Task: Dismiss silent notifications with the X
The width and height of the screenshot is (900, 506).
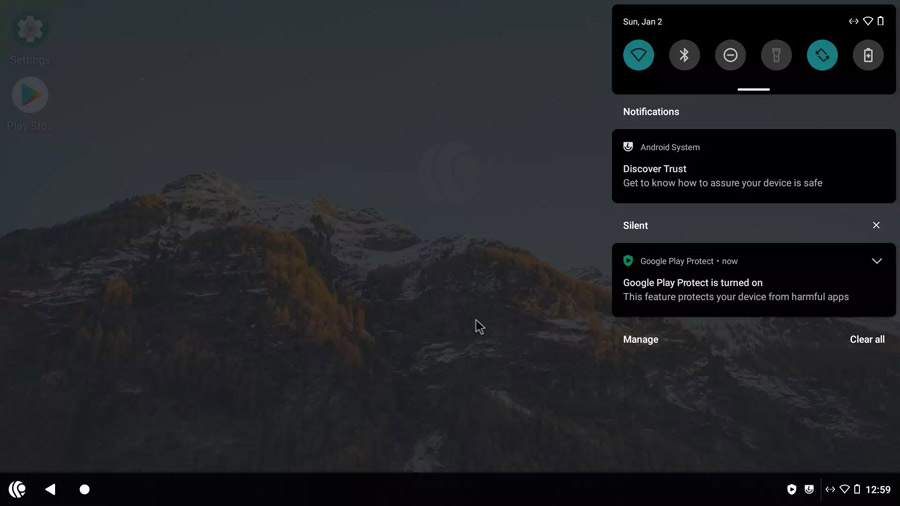Action: point(876,225)
